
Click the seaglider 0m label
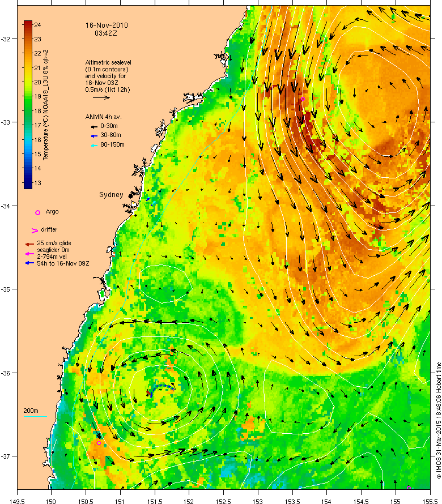click(x=53, y=250)
